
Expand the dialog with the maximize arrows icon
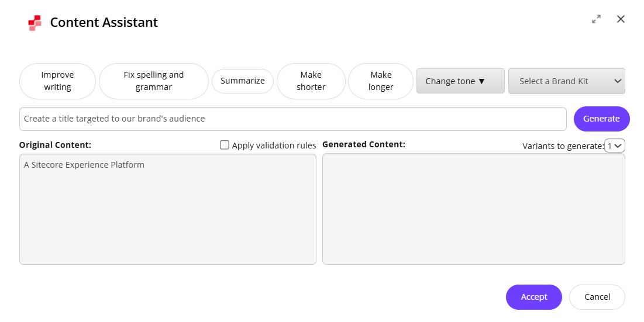click(x=597, y=19)
